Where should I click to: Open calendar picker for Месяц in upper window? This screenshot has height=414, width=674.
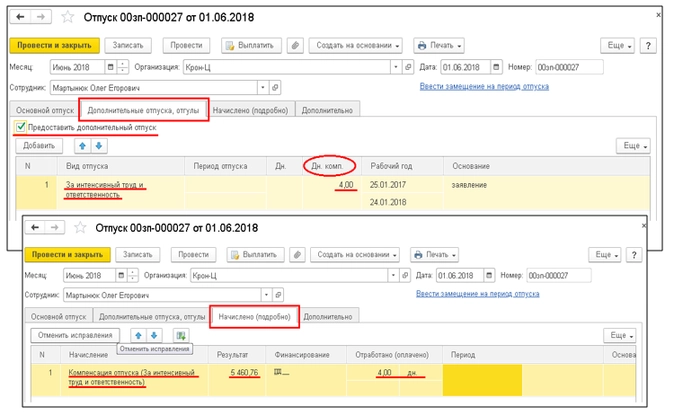110,67
